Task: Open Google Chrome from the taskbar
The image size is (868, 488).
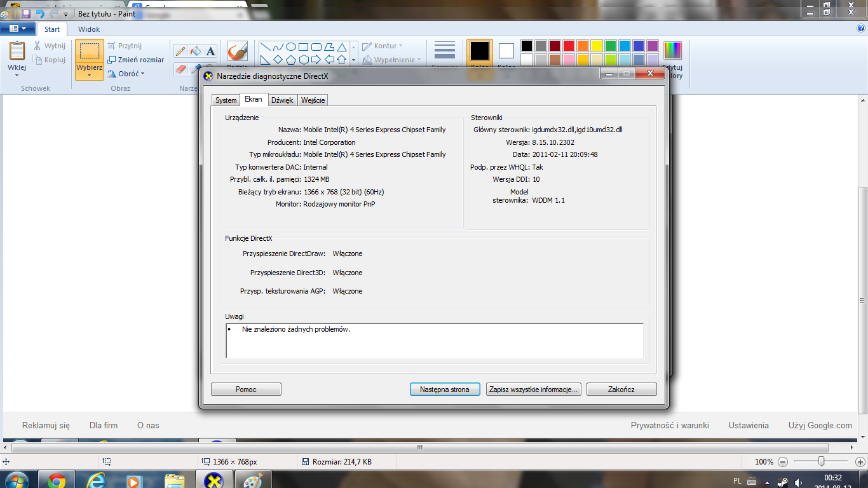Action: click(x=56, y=480)
